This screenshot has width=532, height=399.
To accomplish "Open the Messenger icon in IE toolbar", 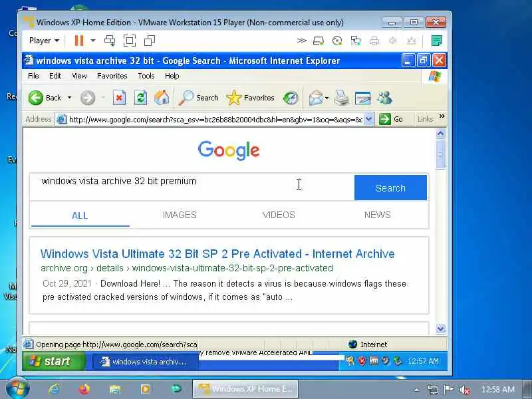I will 385,98.
